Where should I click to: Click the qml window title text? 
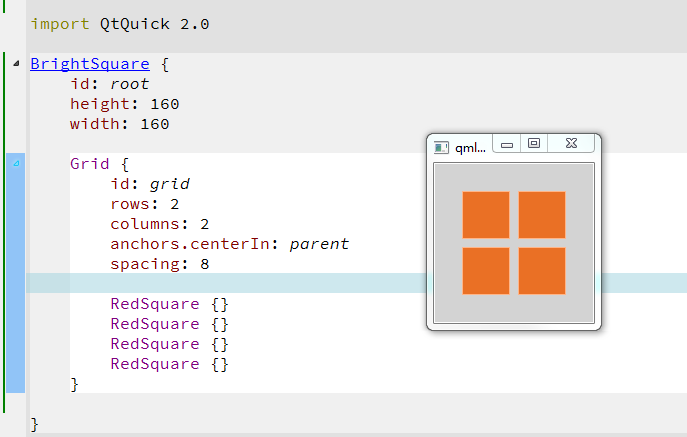[470, 148]
